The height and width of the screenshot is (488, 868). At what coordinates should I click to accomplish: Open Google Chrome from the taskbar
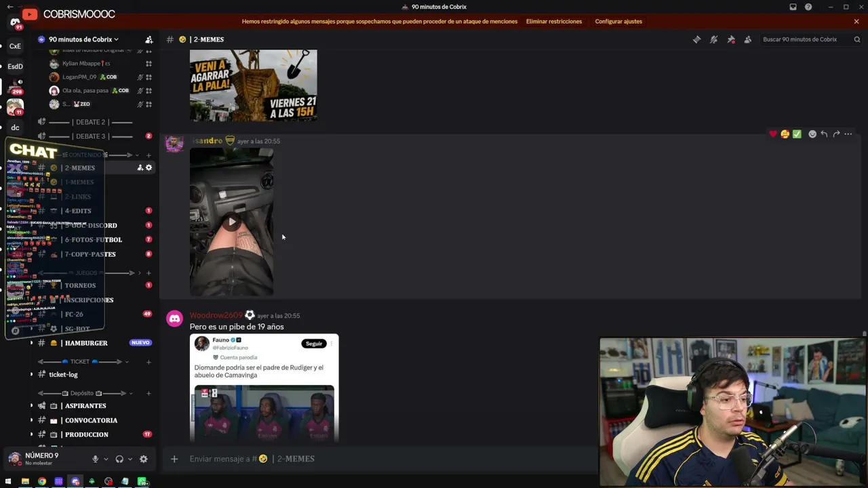[42, 481]
